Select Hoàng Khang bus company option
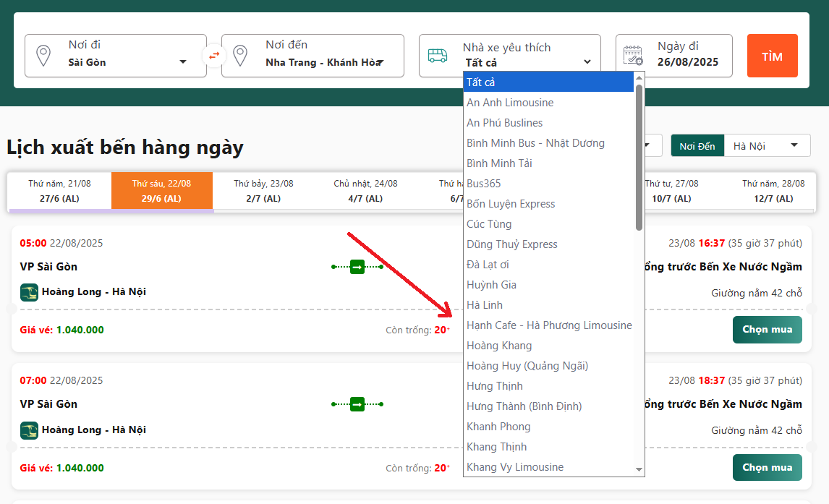The height and width of the screenshot is (504, 829). pos(548,346)
